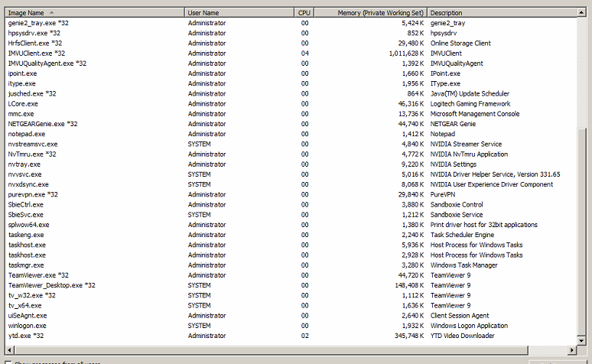Image resolution: width=592 pixels, height=364 pixels.
Task: Click the Microsoft Management Console description
Action: point(474,114)
